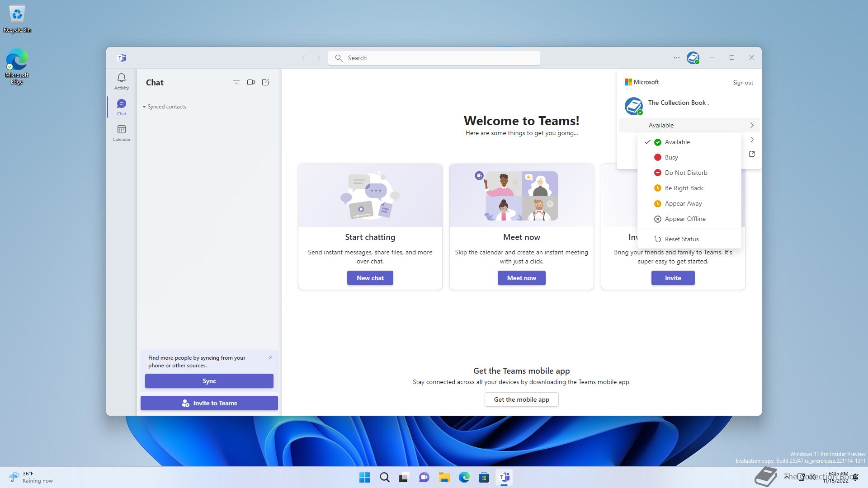Start a video call via Meet icon
This screenshot has height=488, width=868.
tap(251, 82)
